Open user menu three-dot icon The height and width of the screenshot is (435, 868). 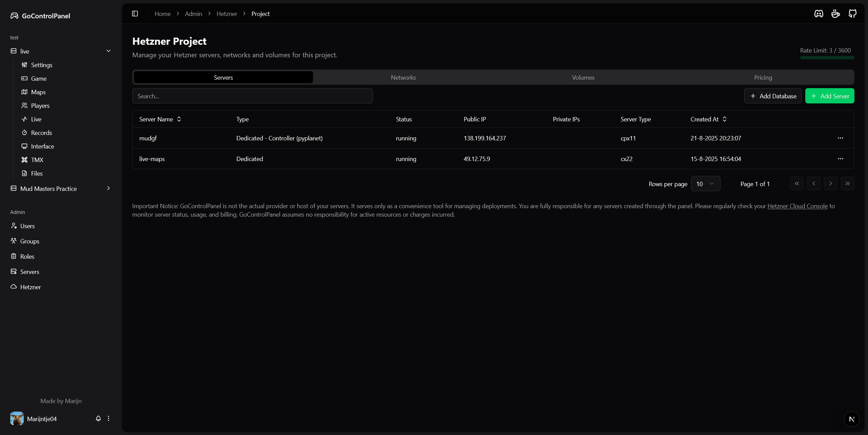[108, 418]
